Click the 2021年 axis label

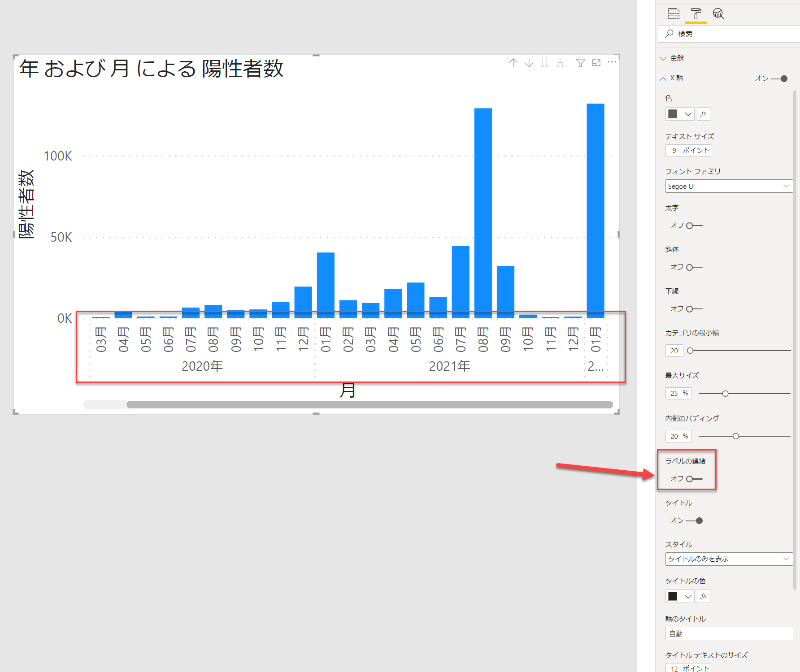click(x=450, y=366)
